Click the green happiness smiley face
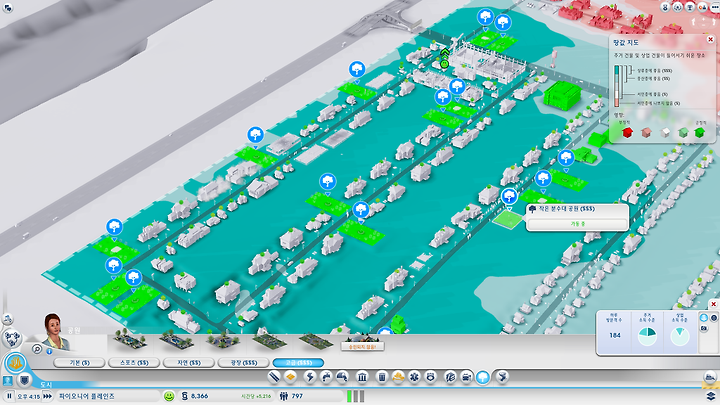720x405 pixels. click(x=169, y=396)
